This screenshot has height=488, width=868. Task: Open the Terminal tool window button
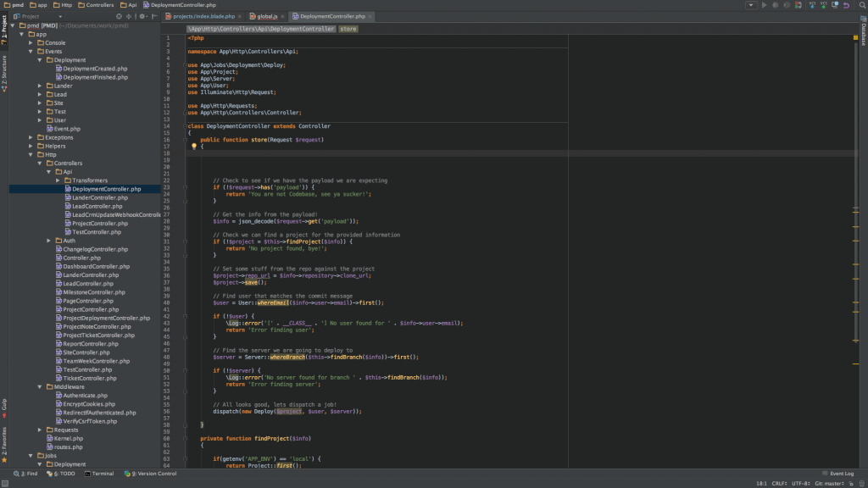click(98, 474)
